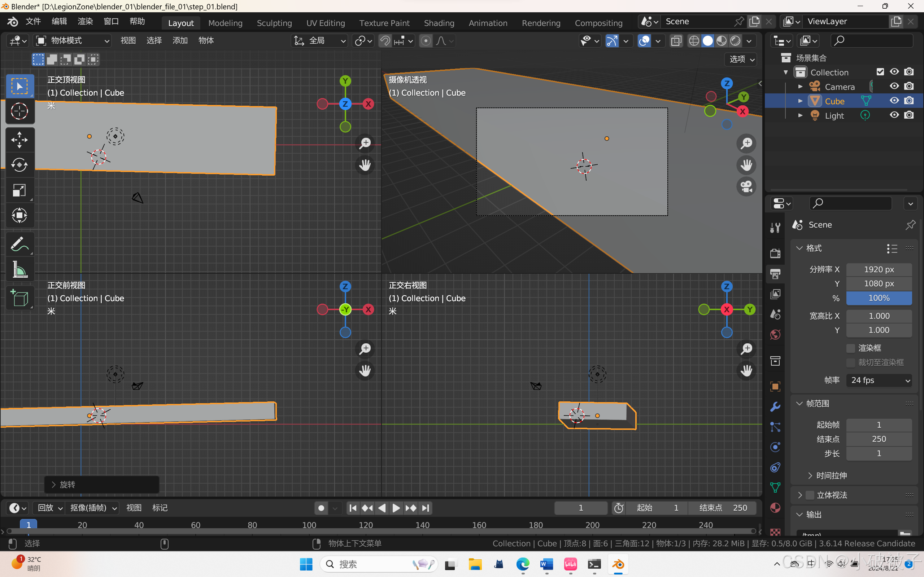This screenshot has height=577, width=924.
Task: Expand the Cube item in the outliner
Action: click(x=800, y=101)
